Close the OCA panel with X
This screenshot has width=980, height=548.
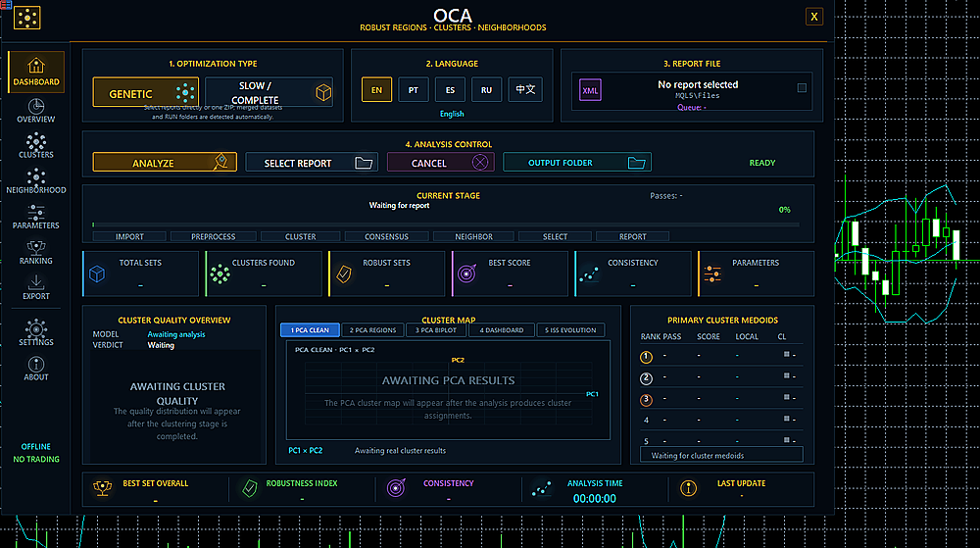tap(813, 17)
